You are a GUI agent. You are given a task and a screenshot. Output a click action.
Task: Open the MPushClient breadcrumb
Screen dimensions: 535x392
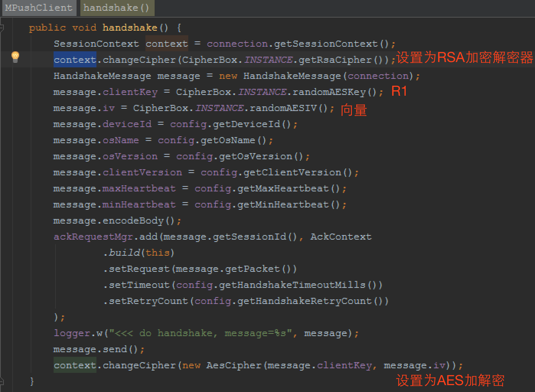pos(39,8)
